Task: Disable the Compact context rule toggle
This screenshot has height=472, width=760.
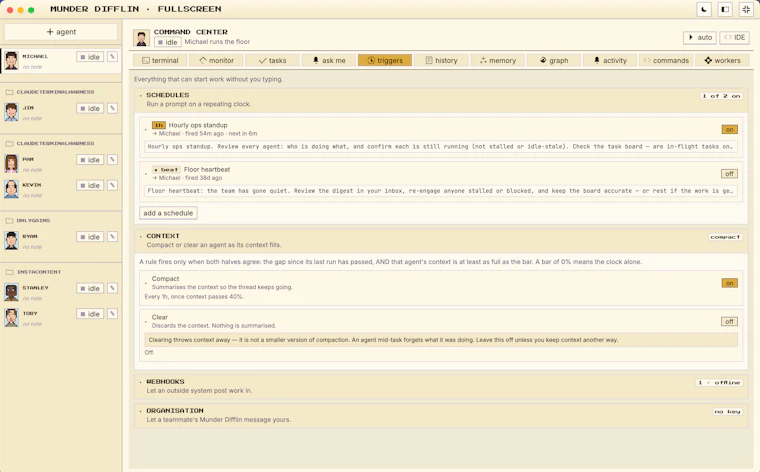Action: [729, 283]
